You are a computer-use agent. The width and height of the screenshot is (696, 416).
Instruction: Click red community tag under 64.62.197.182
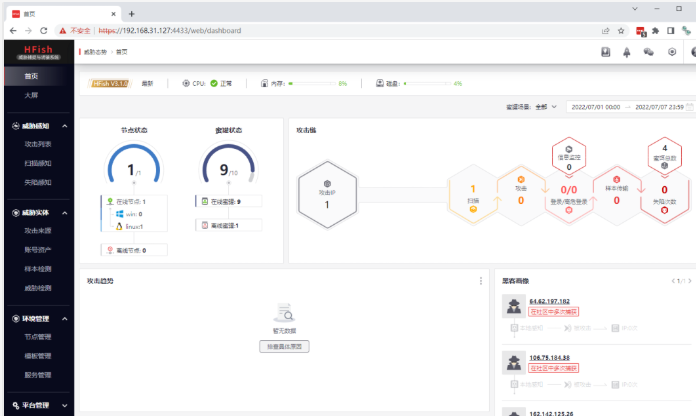(x=554, y=312)
